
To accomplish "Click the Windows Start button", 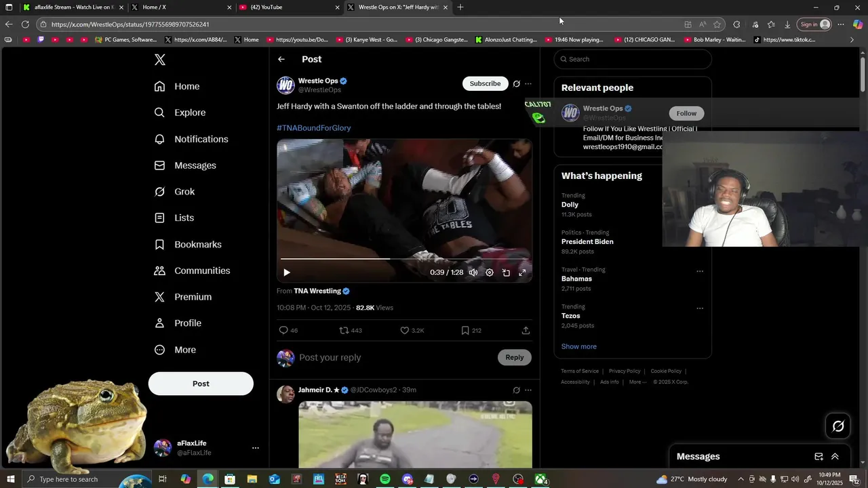I will click(11, 479).
